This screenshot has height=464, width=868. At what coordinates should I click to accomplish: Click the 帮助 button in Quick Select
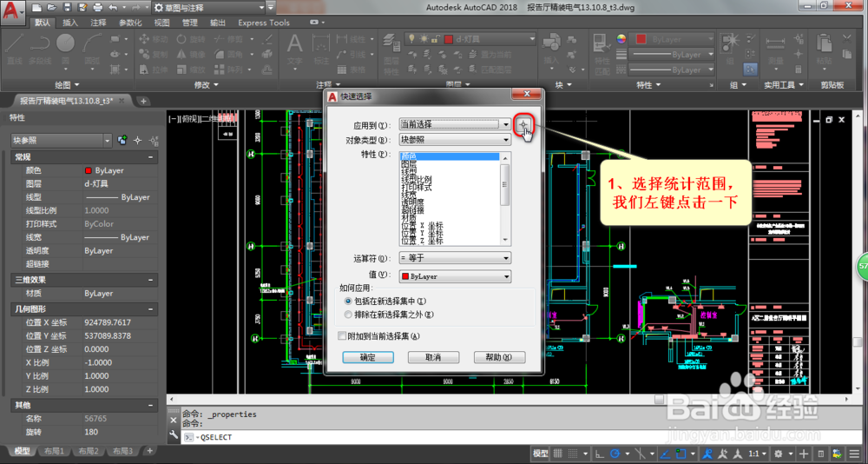tap(499, 358)
